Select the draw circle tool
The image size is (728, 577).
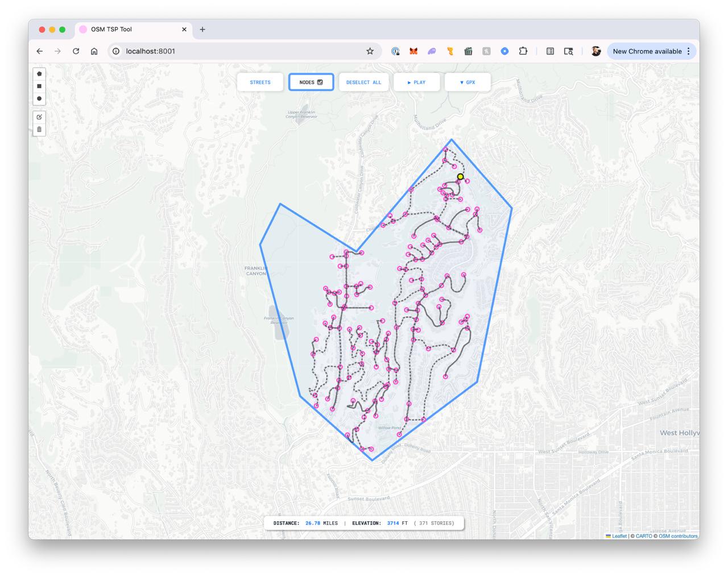(39, 99)
